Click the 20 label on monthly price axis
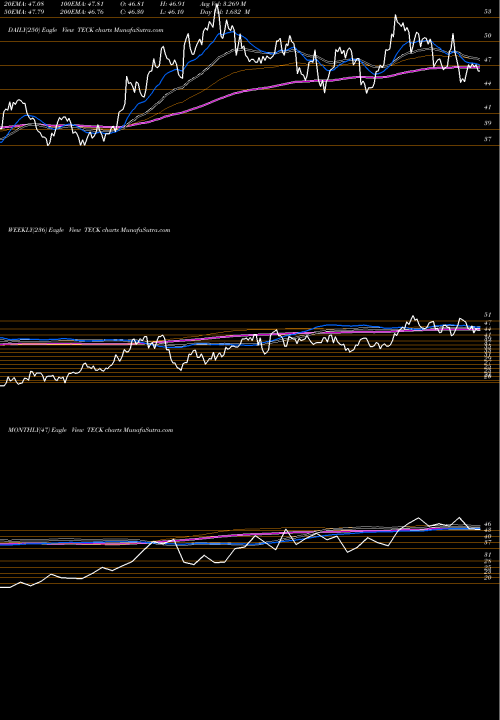This screenshot has height=720, width=500. tap(488, 578)
